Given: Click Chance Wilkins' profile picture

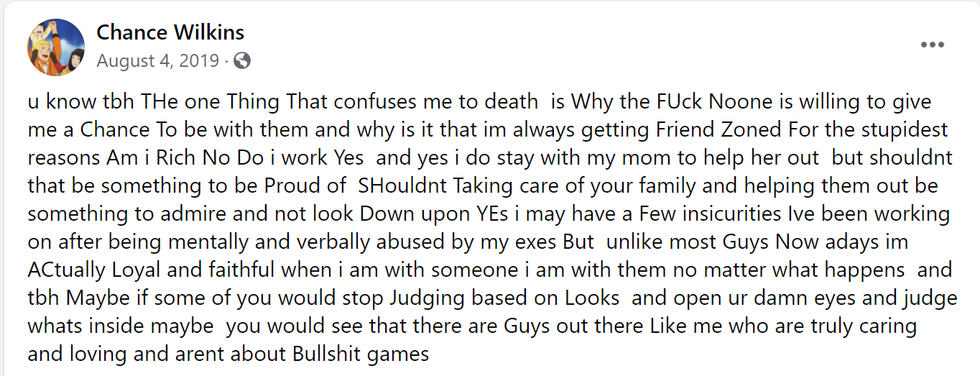Looking at the screenshot, I should point(56,47).
